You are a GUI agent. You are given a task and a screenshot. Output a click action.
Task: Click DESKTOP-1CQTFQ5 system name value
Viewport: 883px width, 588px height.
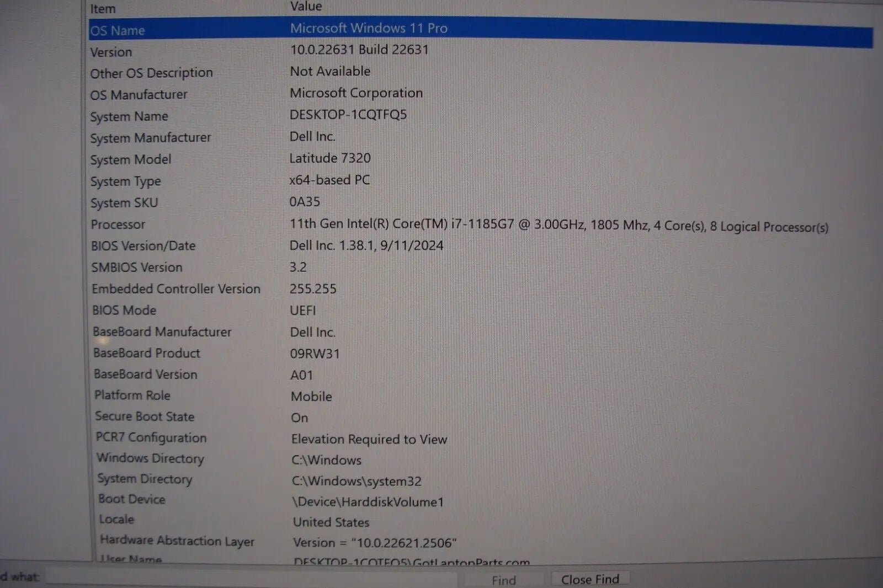point(348,114)
